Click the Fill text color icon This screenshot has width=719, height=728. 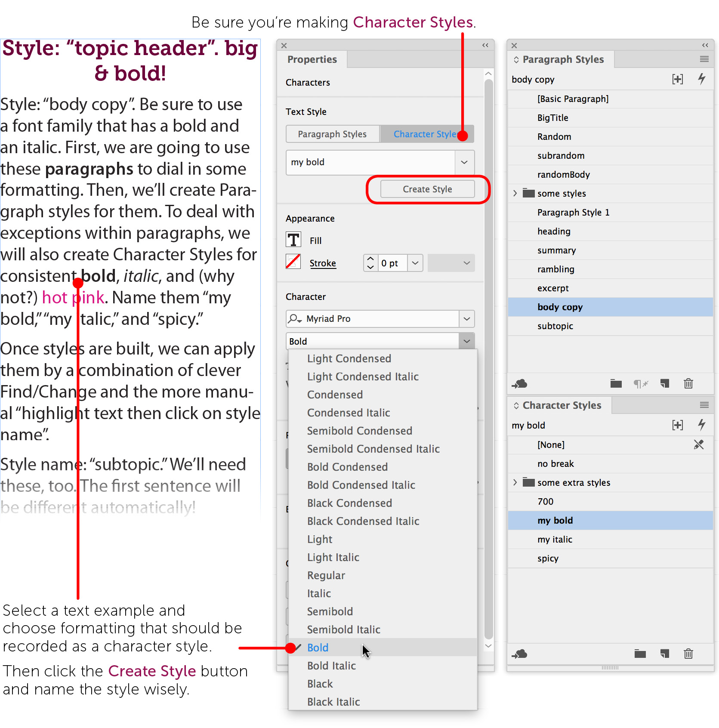coord(293,240)
